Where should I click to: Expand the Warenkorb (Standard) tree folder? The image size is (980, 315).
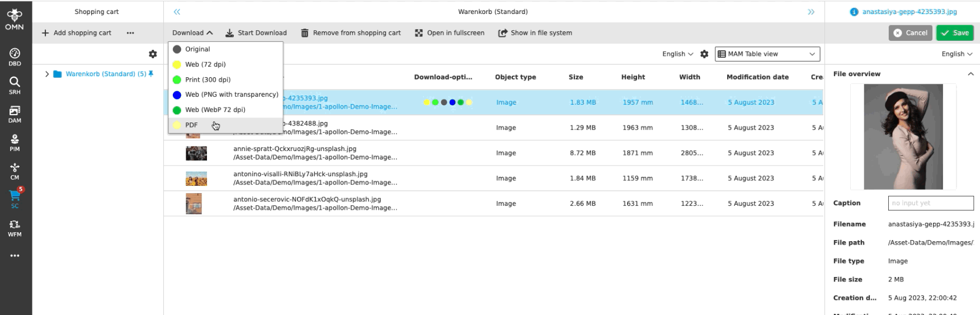pos(47,74)
